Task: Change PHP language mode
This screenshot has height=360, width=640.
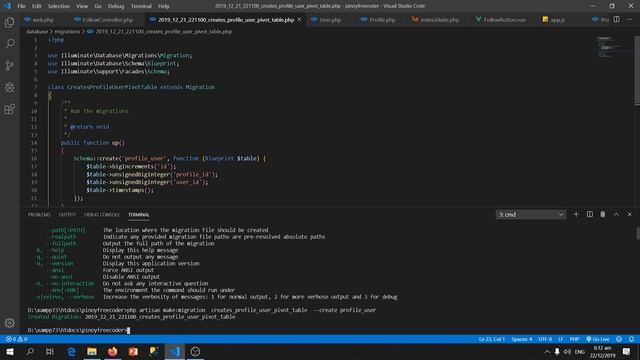Action: coord(574,339)
